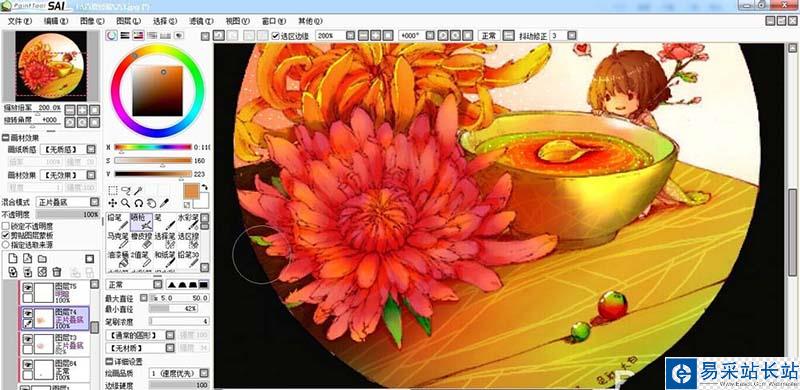Select the 马克笔 marker tool
This screenshot has width=800, height=390.
pyautogui.click(x=118, y=241)
